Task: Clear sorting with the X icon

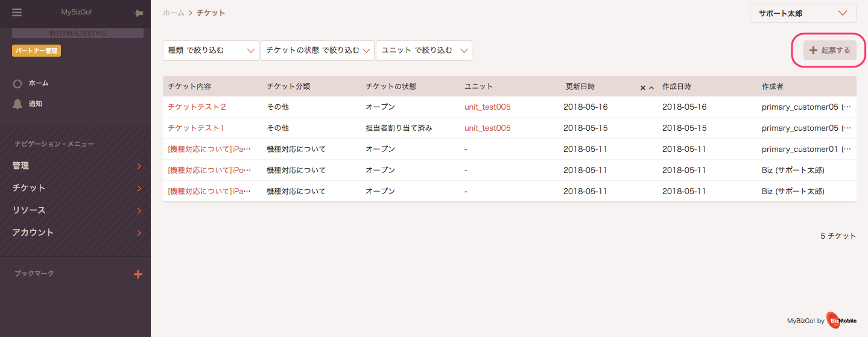Action: tap(643, 87)
